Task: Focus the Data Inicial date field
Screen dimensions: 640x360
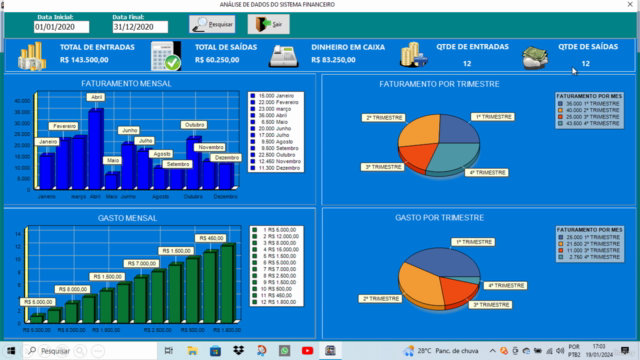Action: pyautogui.click(x=62, y=27)
